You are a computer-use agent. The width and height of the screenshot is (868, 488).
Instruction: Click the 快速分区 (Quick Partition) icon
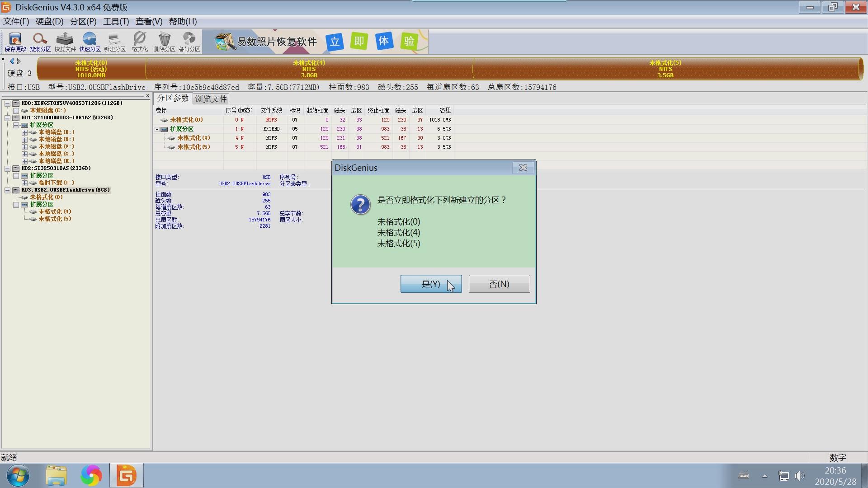coord(90,41)
